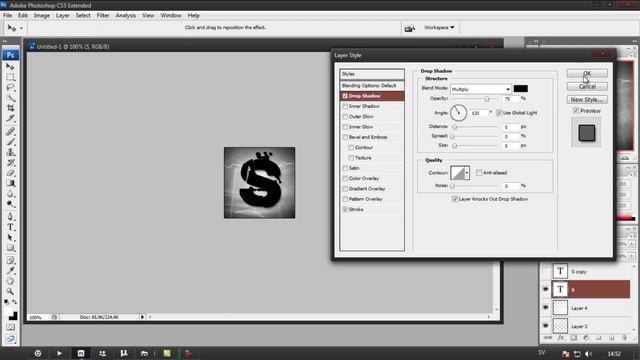Select the Rectangular Marquee tool
Image resolution: width=640 pixels, height=360 pixels.
[x=10, y=77]
